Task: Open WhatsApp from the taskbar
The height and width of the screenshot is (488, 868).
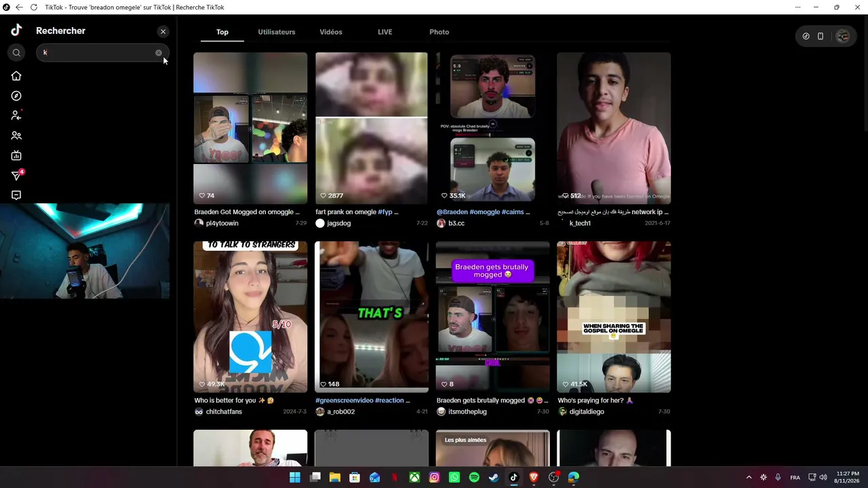Action: (x=454, y=477)
